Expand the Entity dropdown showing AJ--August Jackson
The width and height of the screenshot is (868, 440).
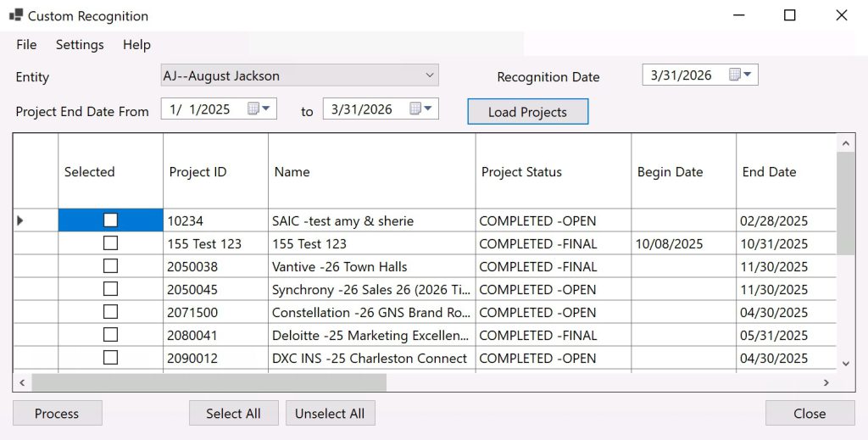point(429,75)
